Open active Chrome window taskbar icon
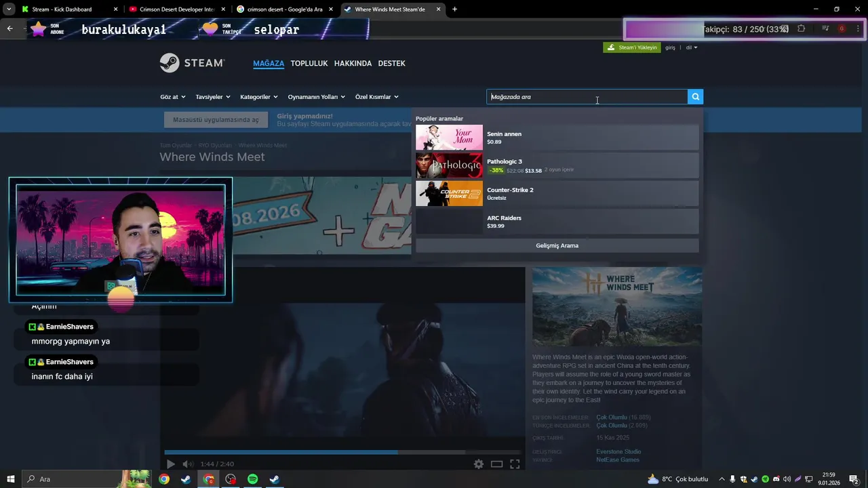868x488 pixels. click(209, 479)
